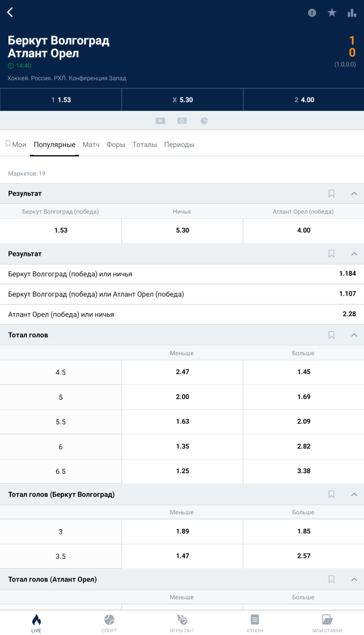This screenshot has width=364, height=635.
Task: Open LIVE section flame icon
Action: [36, 622]
